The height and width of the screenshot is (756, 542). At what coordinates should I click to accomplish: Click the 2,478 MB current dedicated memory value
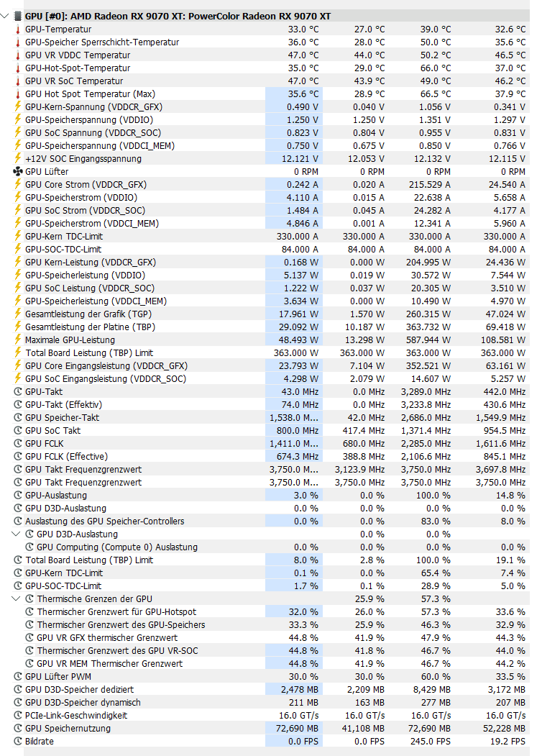click(300, 690)
